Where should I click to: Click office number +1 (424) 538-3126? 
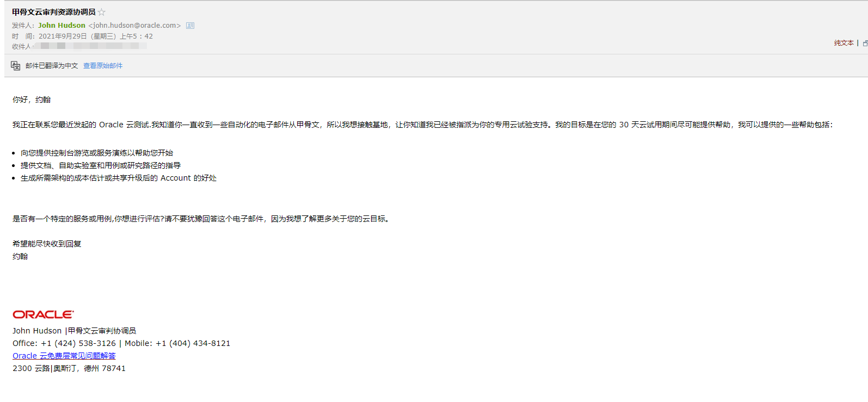click(78, 343)
